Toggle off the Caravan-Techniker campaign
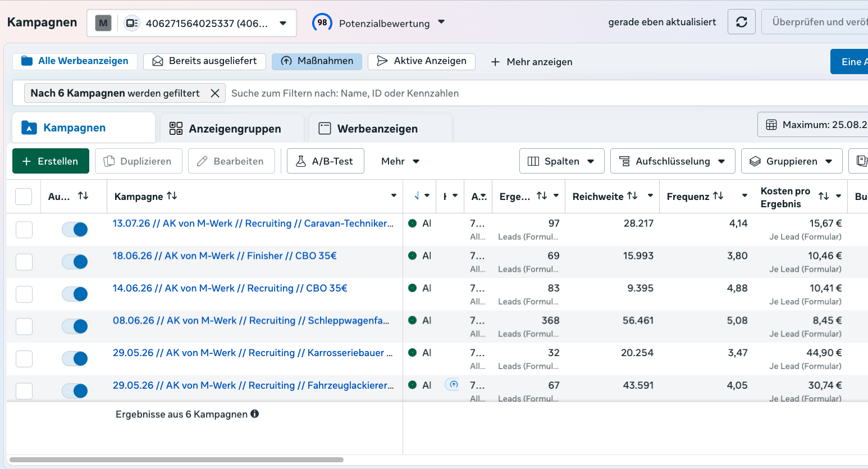 [x=75, y=229]
